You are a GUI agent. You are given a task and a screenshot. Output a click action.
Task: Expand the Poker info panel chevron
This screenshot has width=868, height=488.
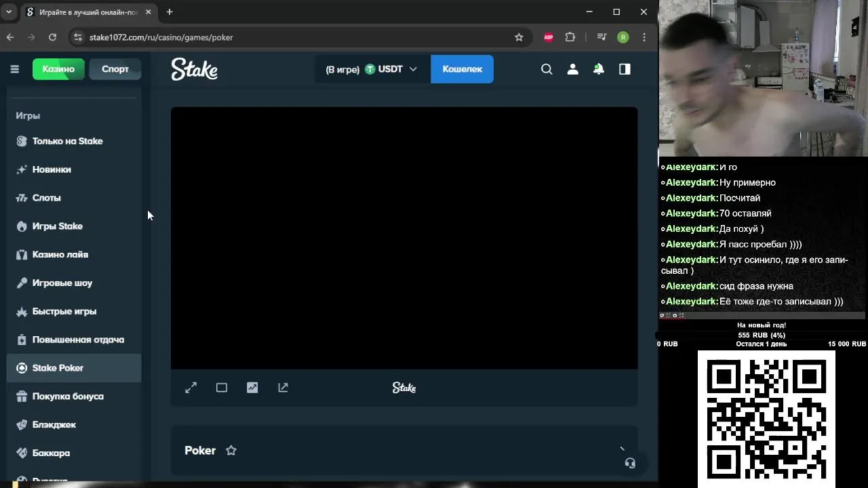click(x=622, y=449)
